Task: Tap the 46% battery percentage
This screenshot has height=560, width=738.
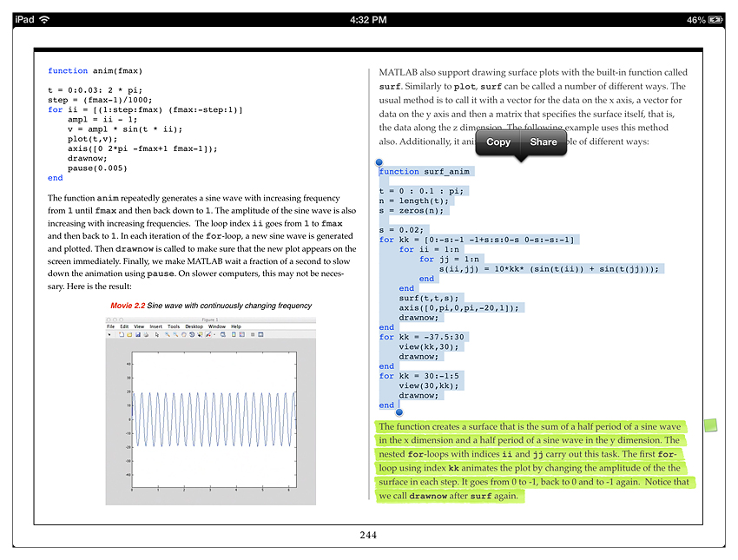Action: click(696, 20)
